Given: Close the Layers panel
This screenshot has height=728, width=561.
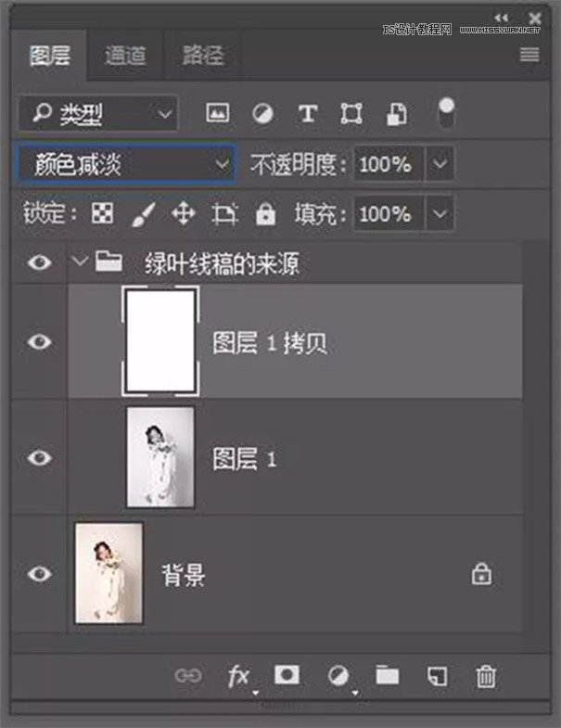Looking at the screenshot, I should 534,19.
